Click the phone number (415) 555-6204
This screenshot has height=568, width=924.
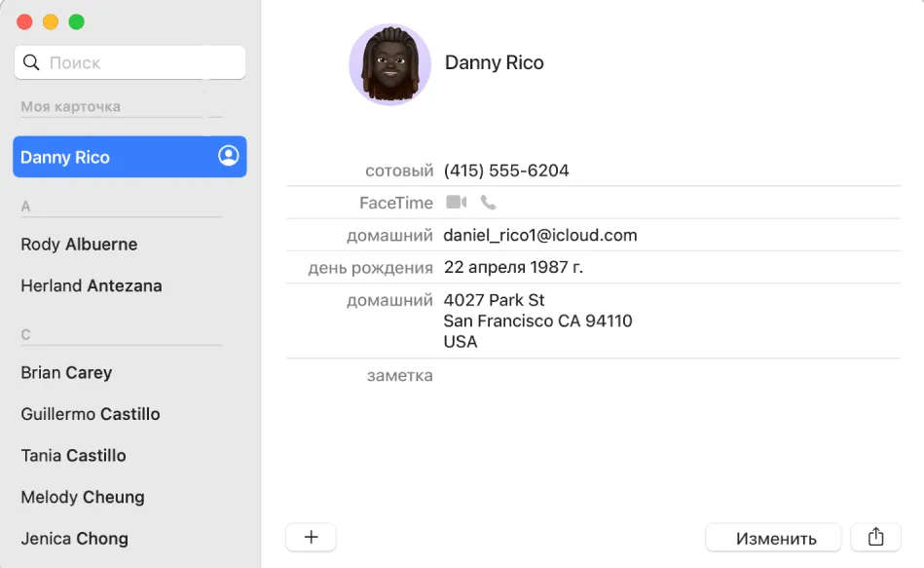point(506,170)
